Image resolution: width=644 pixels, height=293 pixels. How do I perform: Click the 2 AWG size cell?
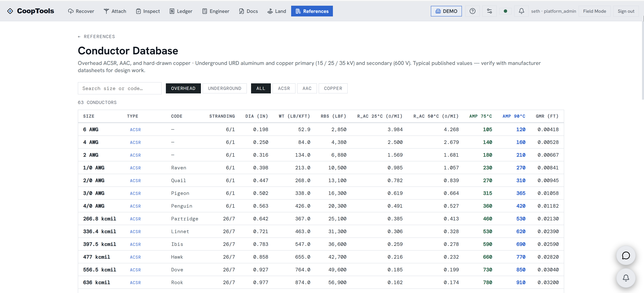(91, 155)
